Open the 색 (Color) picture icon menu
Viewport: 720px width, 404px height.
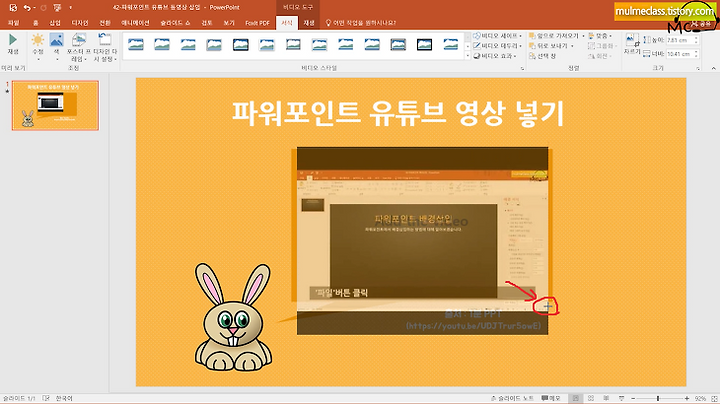[56, 46]
